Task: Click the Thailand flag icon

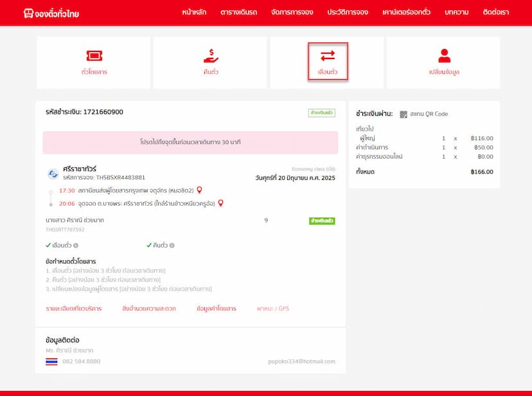Action: coord(52,361)
